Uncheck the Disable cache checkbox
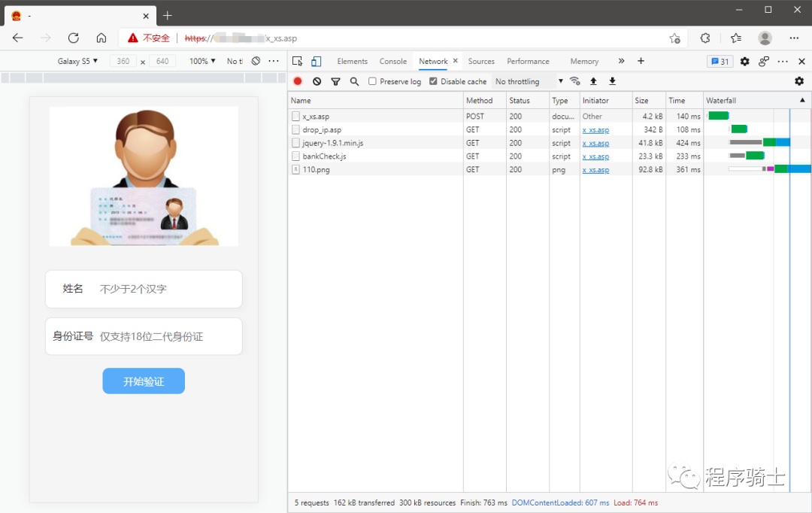812x513 pixels. click(x=433, y=81)
